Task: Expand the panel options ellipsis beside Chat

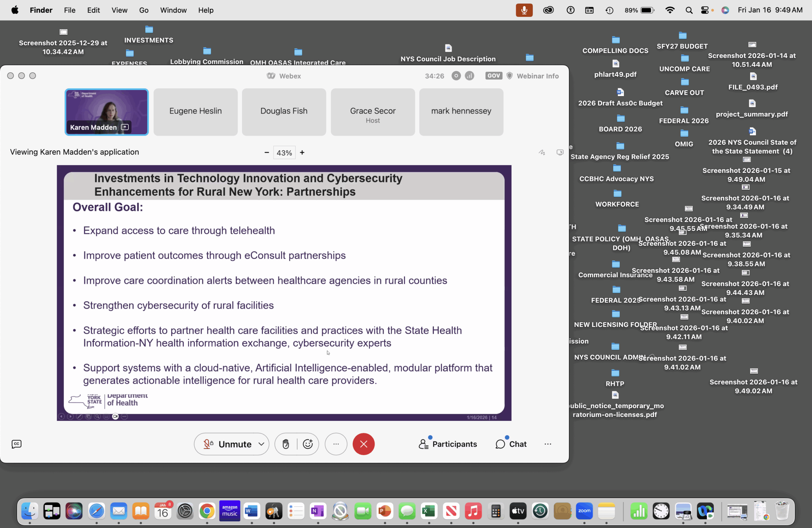Action: [547, 444]
